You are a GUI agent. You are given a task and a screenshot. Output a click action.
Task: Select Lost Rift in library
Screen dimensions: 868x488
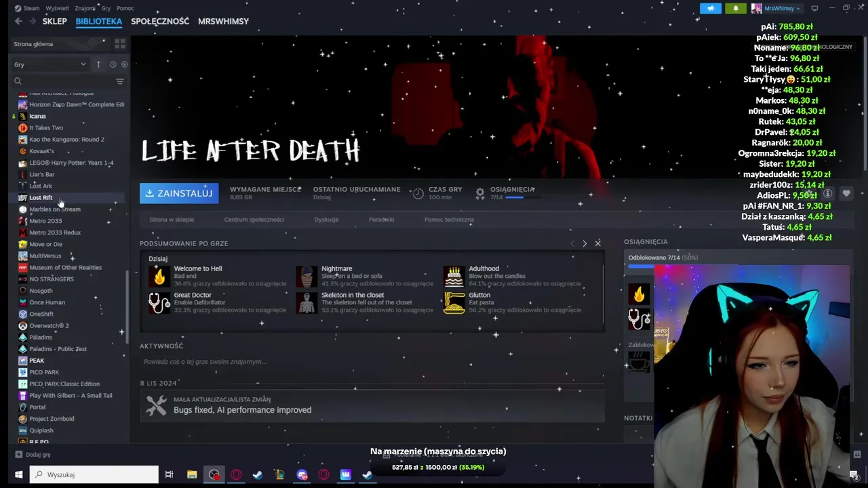pos(41,197)
